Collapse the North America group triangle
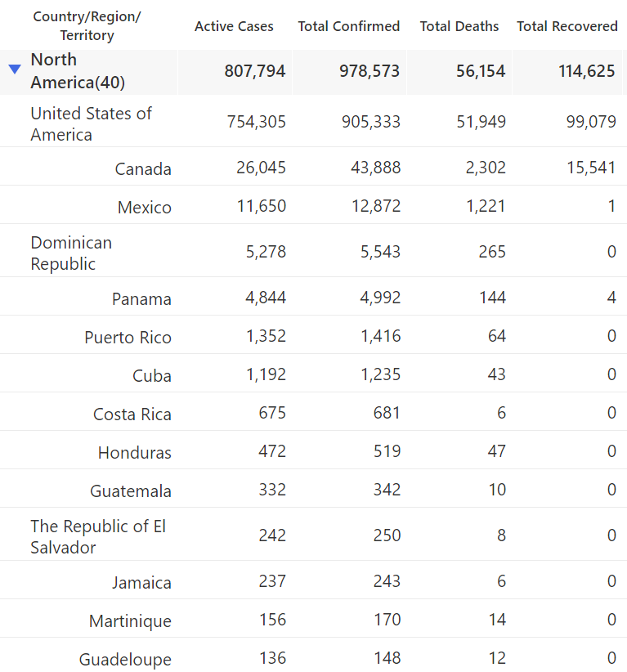 click(x=15, y=69)
